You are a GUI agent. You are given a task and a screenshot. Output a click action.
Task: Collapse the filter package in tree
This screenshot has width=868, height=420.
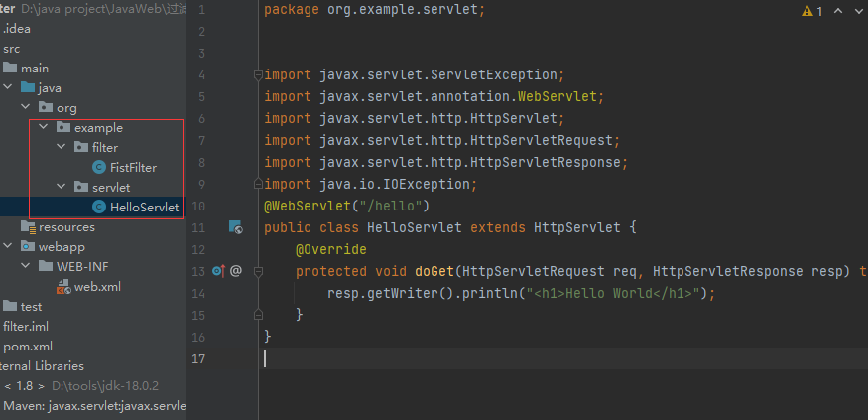(61, 147)
